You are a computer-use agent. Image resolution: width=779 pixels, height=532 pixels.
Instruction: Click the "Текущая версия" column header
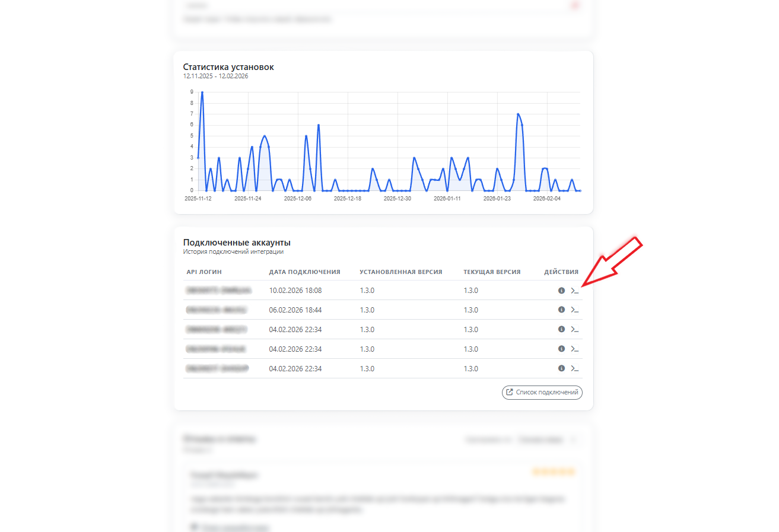pos(492,272)
